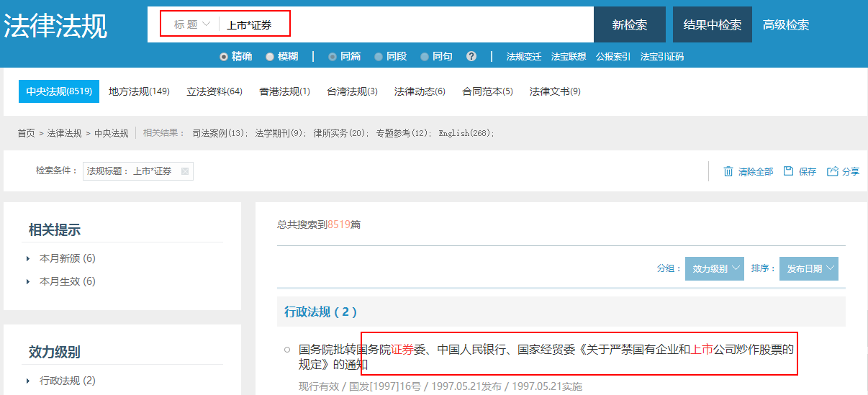
Task: Switch to 香港法规(1) tab
Action: pos(284,91)
